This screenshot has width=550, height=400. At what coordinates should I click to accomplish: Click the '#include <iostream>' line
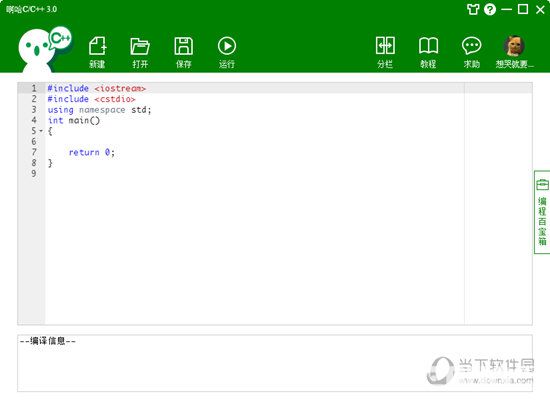tap(96, 88)
